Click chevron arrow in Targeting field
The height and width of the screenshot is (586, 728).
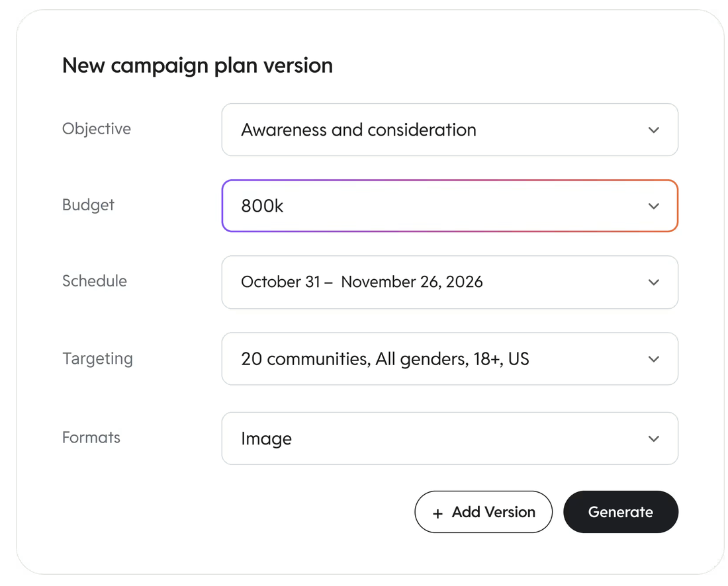point(654,359)
